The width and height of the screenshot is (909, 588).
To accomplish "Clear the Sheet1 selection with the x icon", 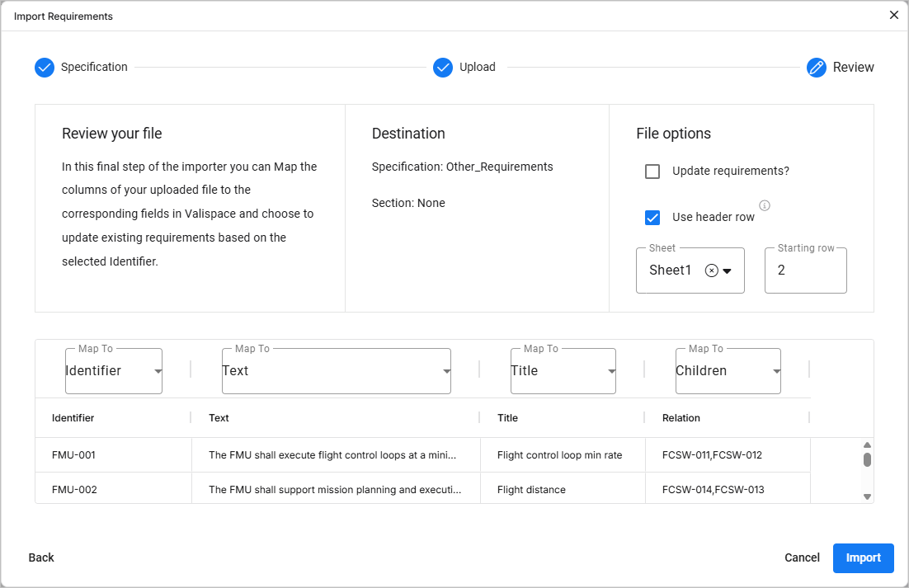I will tap(711, 270).
